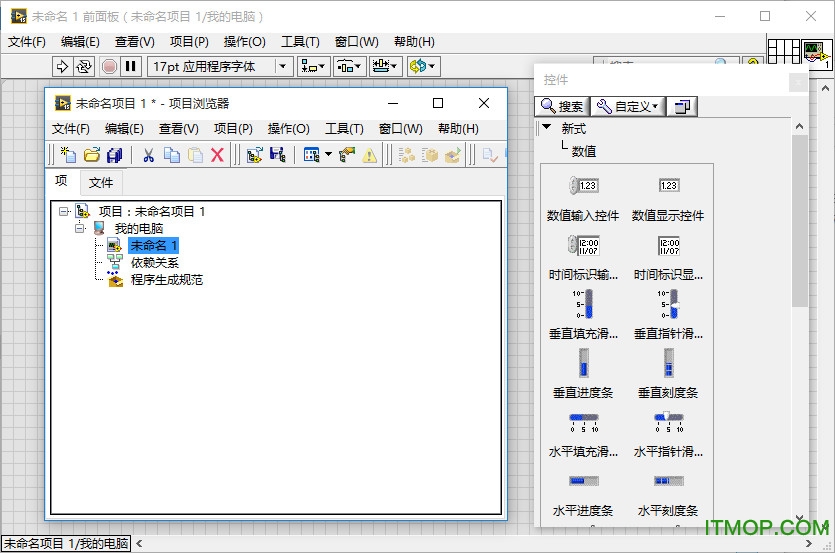This screenshot has width=835, height=553.
Task: Select time stamp control 时间标识输...
Action: coord(583,258)
